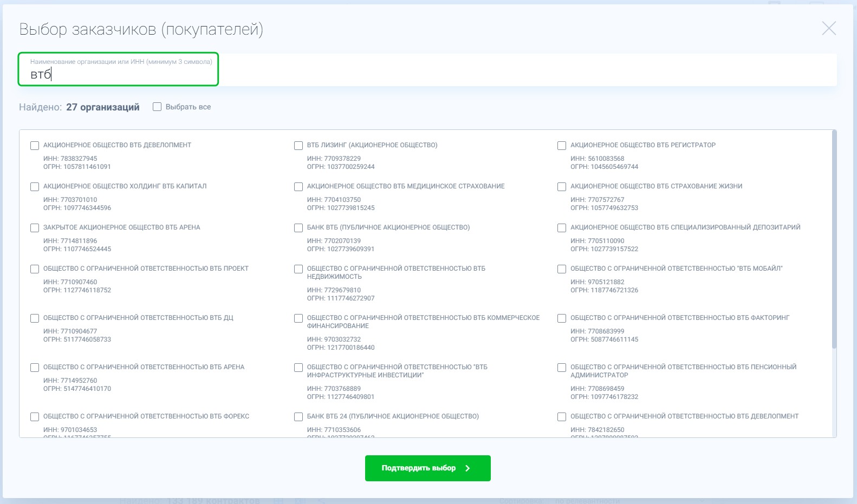The width and height of the screenshot is (857, 504).
Task: Confirm selection with 'Подтвердить выбор' button
Action: [428, 468]
